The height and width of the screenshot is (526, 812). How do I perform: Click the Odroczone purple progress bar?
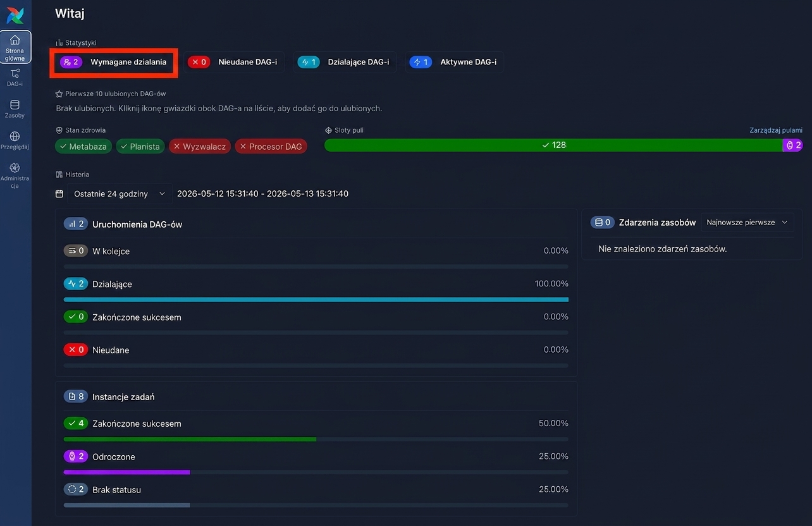126,472
